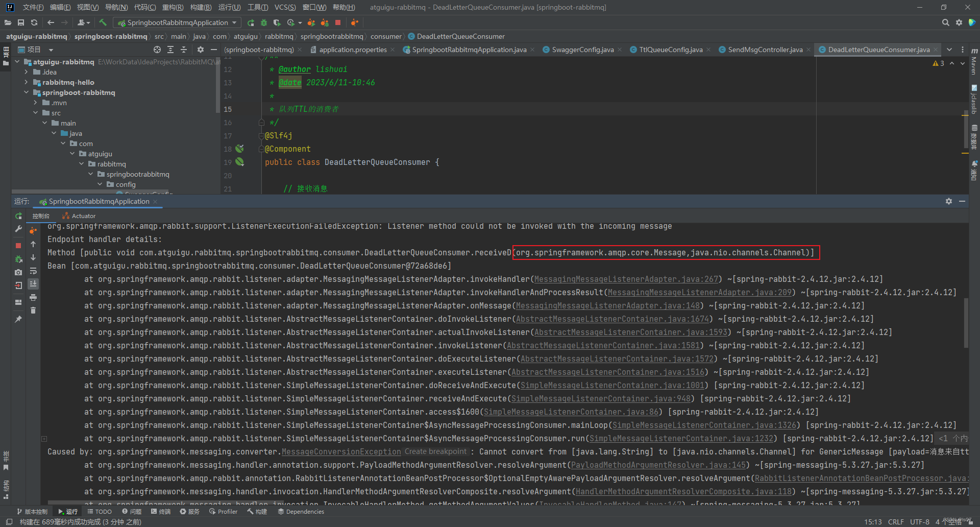Hide the project tool window

point(214,50)
